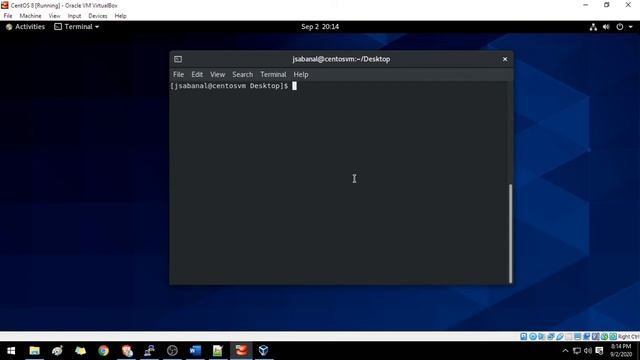
Task: Open the eye-shaped taskbar app icon
Action: pyautogui.click(x=57, y=351)
